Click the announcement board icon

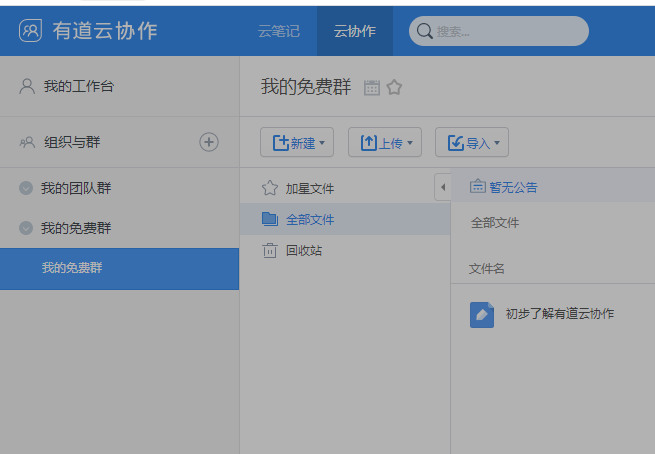pos(478,186)
